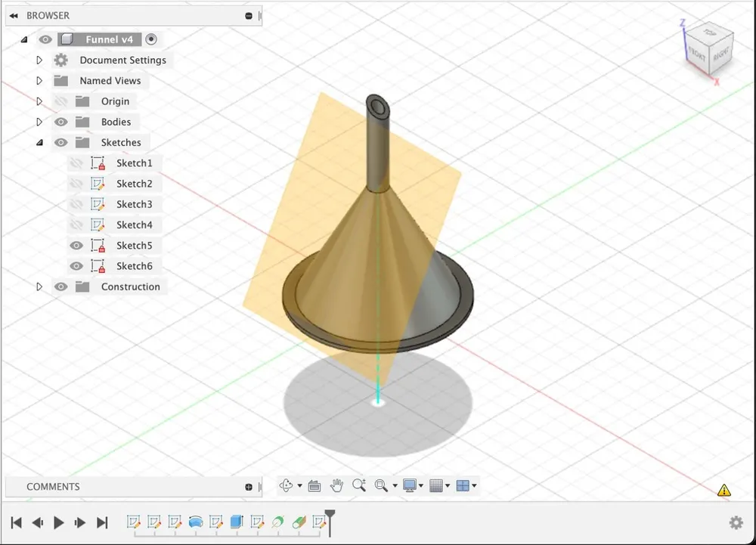Click the plus icon in COMMENTS panel
The width and height of the screenshot is (756, 545).
pyautogui.click(x=248, y=488)
